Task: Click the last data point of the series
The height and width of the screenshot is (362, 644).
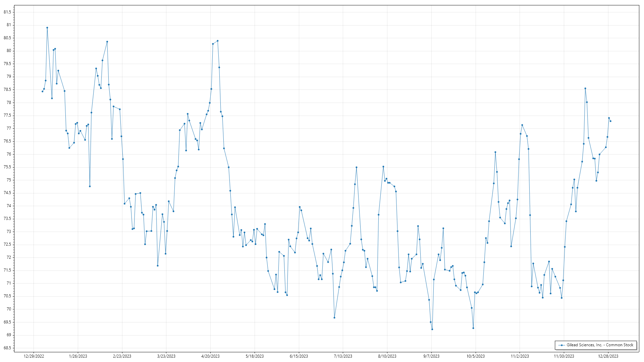Action: [x=610, y=121]
